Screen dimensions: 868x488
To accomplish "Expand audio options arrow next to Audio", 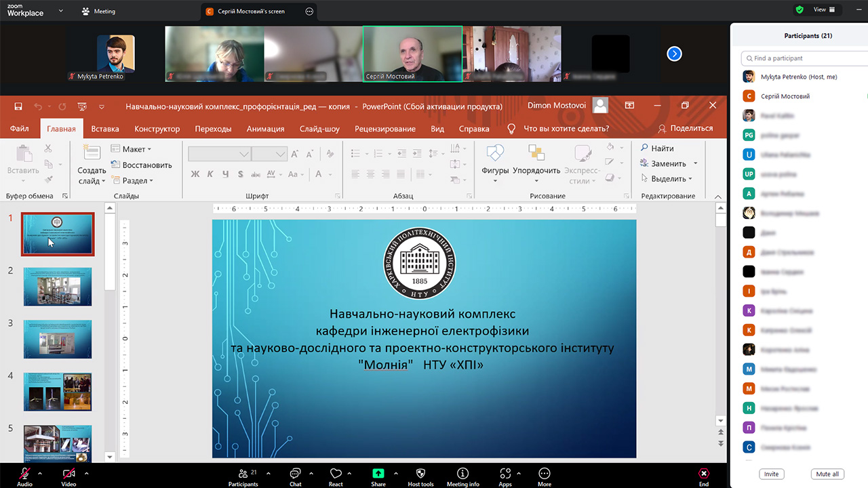I will [x=40, y=473].
